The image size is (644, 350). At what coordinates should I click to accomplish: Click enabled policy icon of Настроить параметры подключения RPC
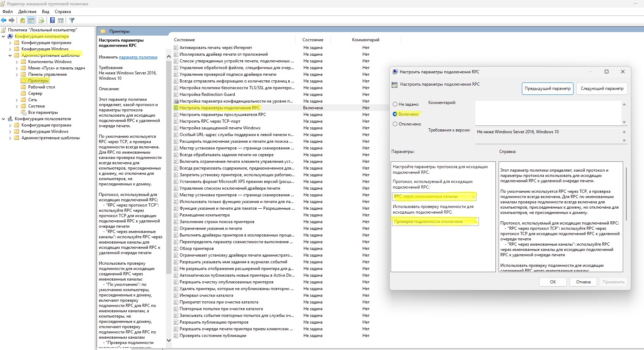(176, 108)
